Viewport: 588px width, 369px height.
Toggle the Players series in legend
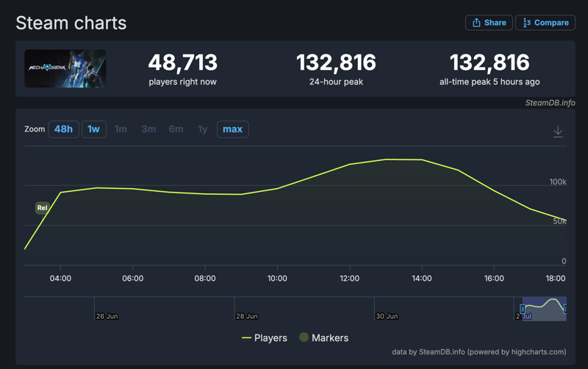pyautogui.click(x=265, y=338)
